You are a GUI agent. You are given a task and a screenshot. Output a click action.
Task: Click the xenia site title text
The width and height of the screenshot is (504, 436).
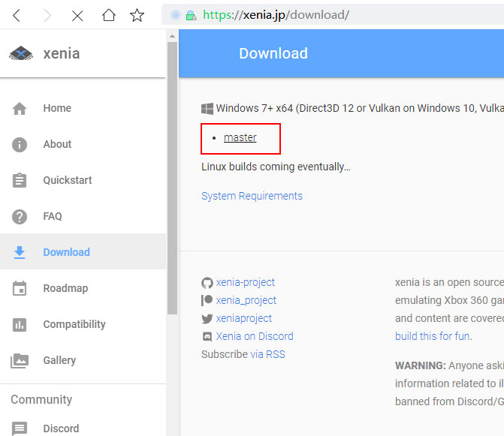62,53
